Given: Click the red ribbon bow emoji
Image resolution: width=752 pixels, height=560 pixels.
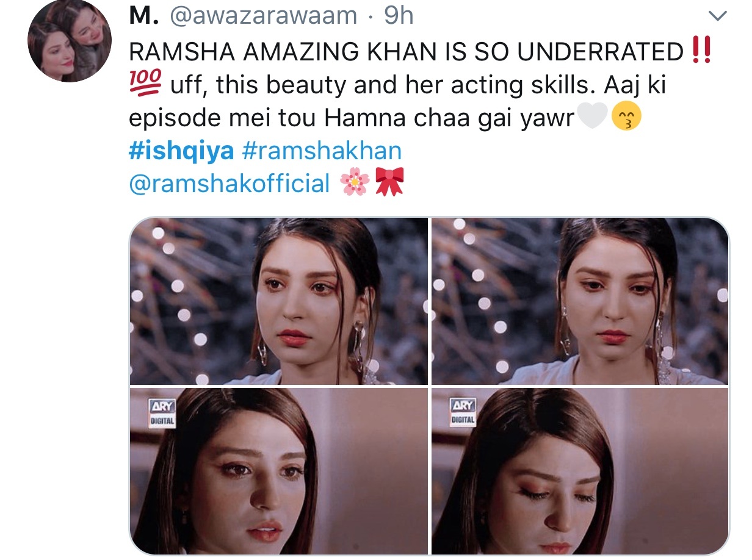Looking at the screenshot, I should 389,183.
